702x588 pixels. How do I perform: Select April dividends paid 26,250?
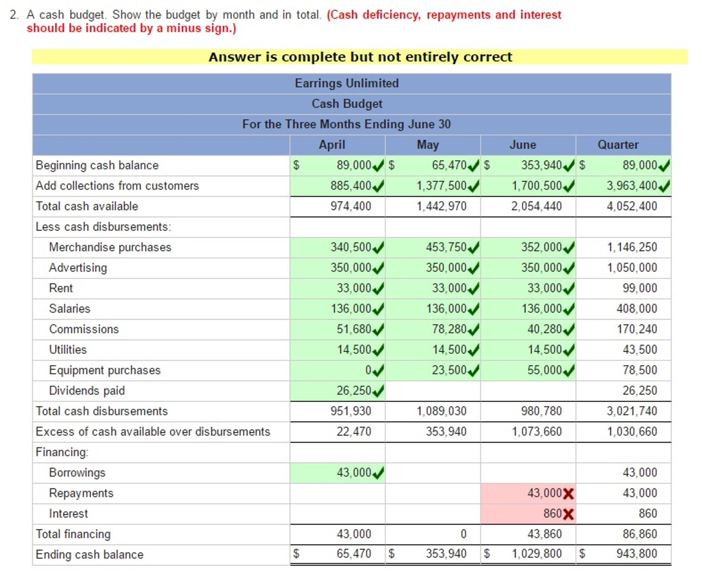click(x=337, y=391)
